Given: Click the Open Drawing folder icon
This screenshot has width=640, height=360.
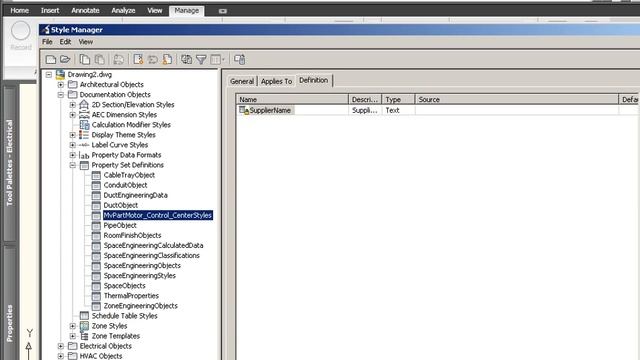Looking at the screenshot, I should (65, 60).
